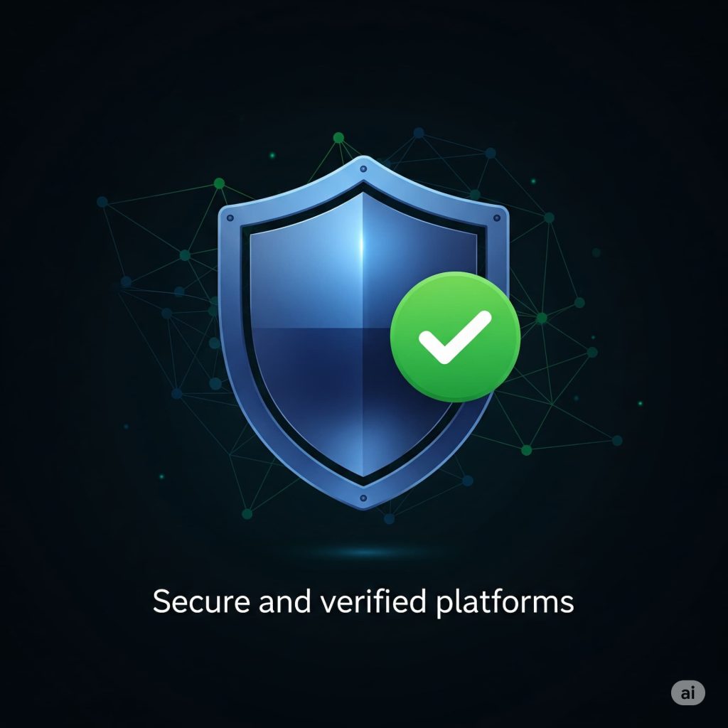Click the bright green node above the shield's peak
Screen dimensions: 728x728
tap(339, 138)
